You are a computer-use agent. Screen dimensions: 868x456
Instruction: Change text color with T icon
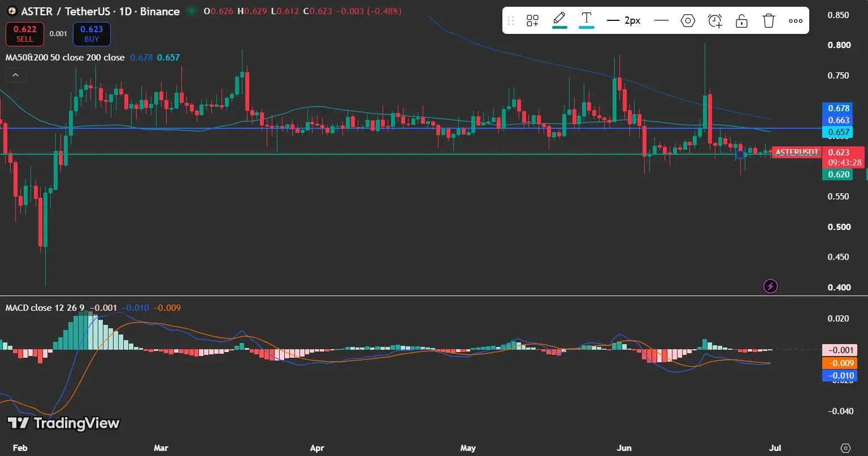click(x=587, y=20)
